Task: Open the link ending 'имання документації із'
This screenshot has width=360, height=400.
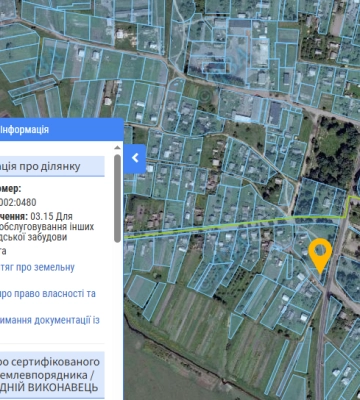Action: (50, 320)
